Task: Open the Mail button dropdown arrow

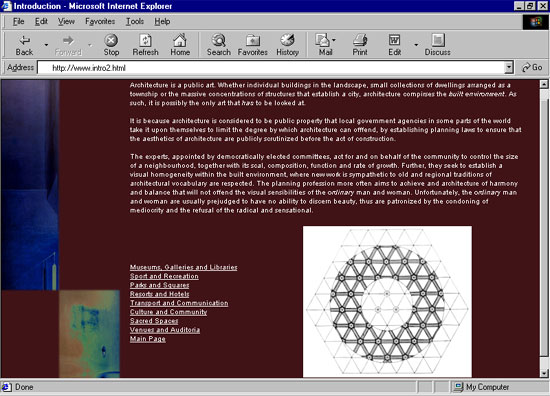Action: click(334, 40)
